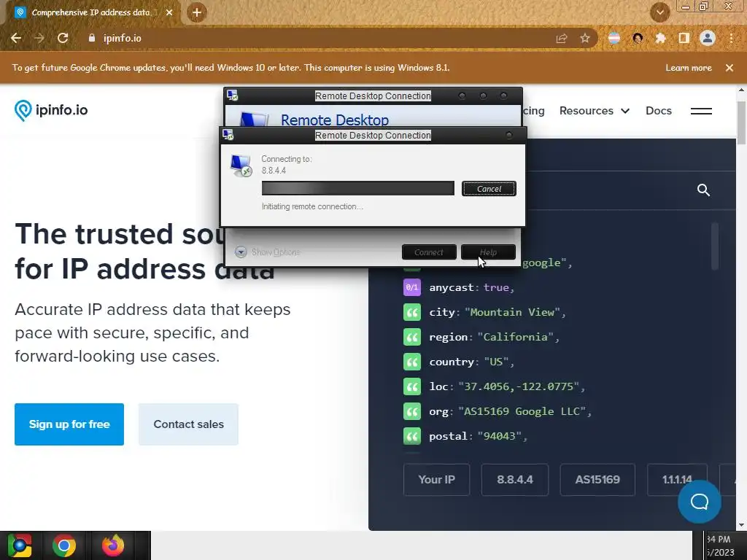Click the taskbar clock
Screen dimensions: 747x560
[720, 545]
